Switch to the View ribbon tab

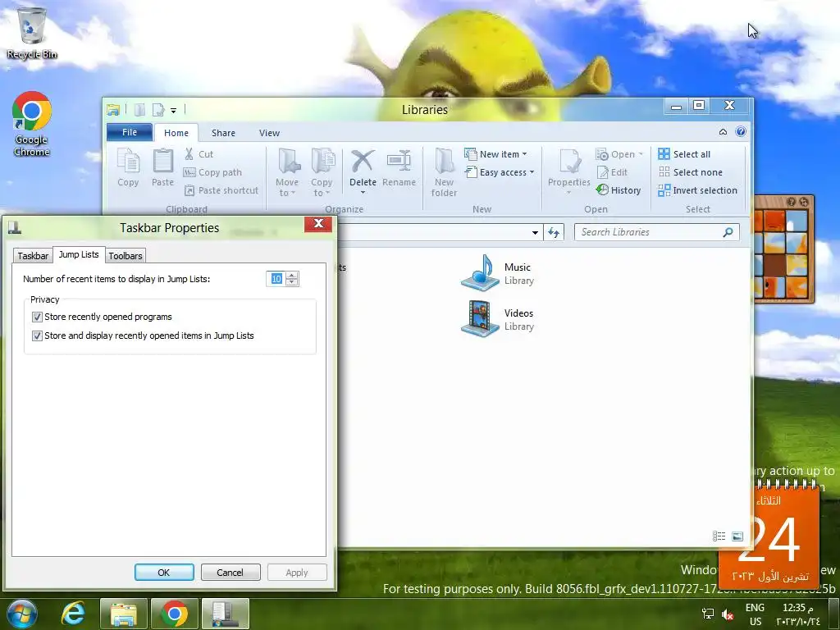pyautogui.click(x=269, y=133)
